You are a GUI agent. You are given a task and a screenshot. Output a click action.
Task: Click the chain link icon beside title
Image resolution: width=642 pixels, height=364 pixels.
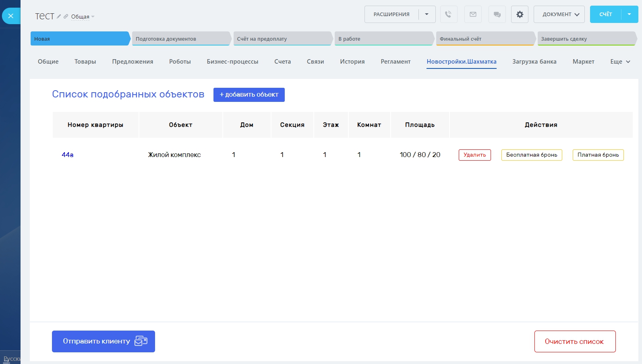click(x=66, y=17)
